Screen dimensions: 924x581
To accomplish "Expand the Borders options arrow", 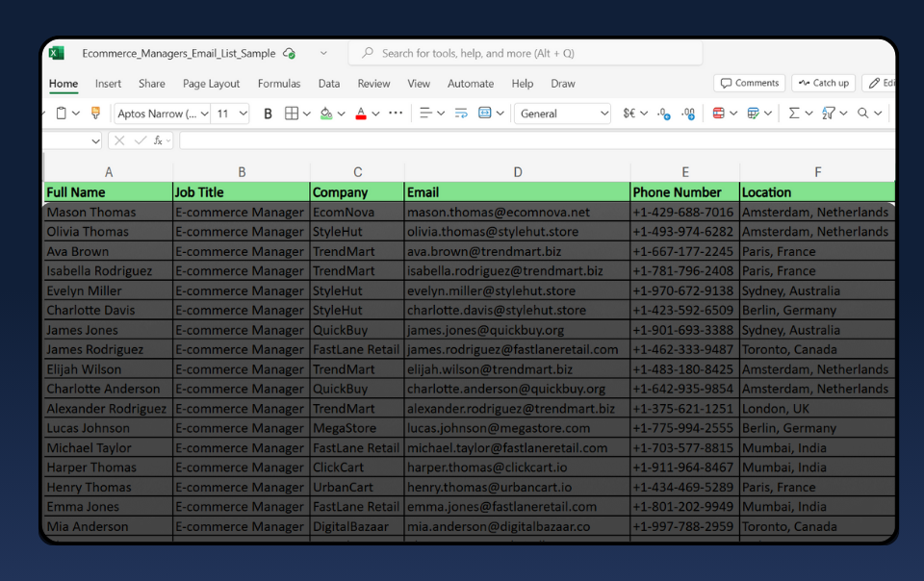I will 306,114.
